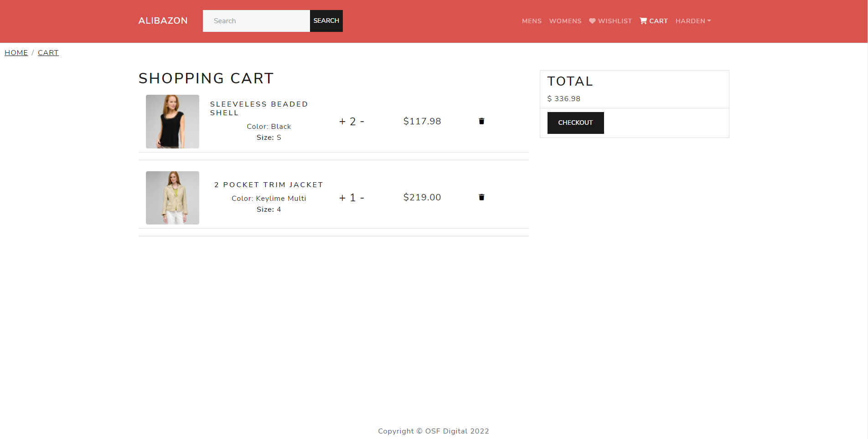This screenshot has width=868, height=439.
Task: Decrease 2 Pocket Trim Jacket quantity with minus
Action: point(362,197)
